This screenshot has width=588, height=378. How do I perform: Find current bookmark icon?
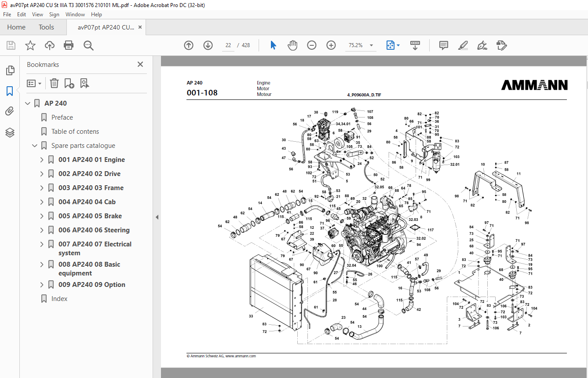point(84,83)
